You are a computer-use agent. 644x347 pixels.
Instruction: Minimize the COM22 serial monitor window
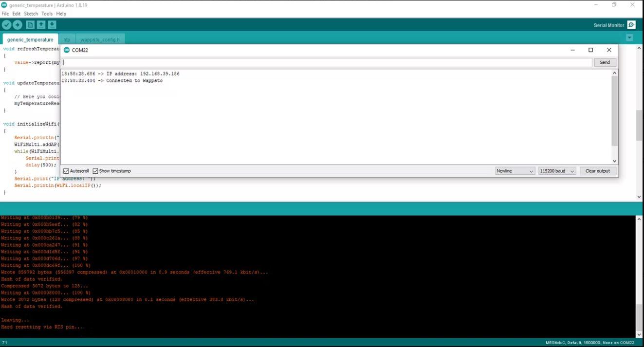click(572, 50)
